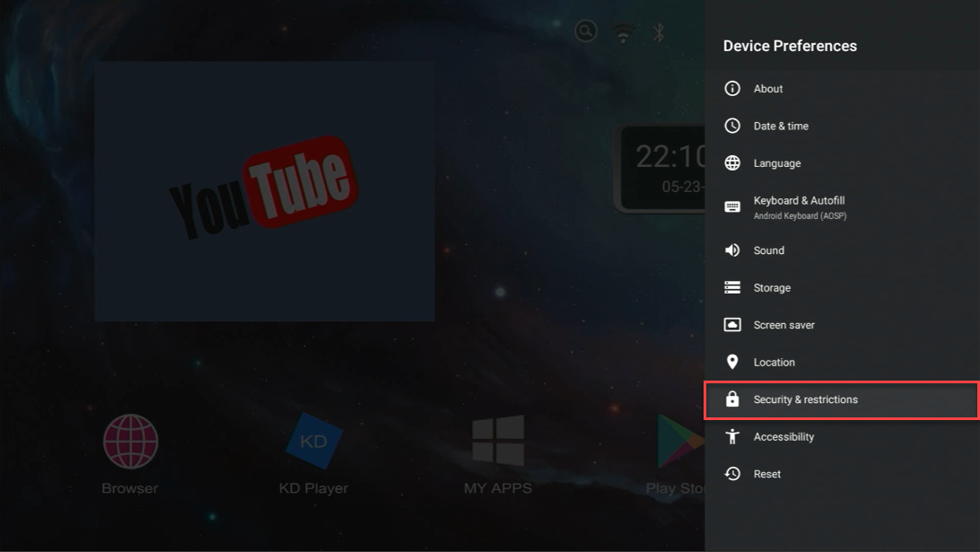Open Language settings
The width and height of the screenshot is (980, 552).
pyautogui.click(x=842, y=163)
